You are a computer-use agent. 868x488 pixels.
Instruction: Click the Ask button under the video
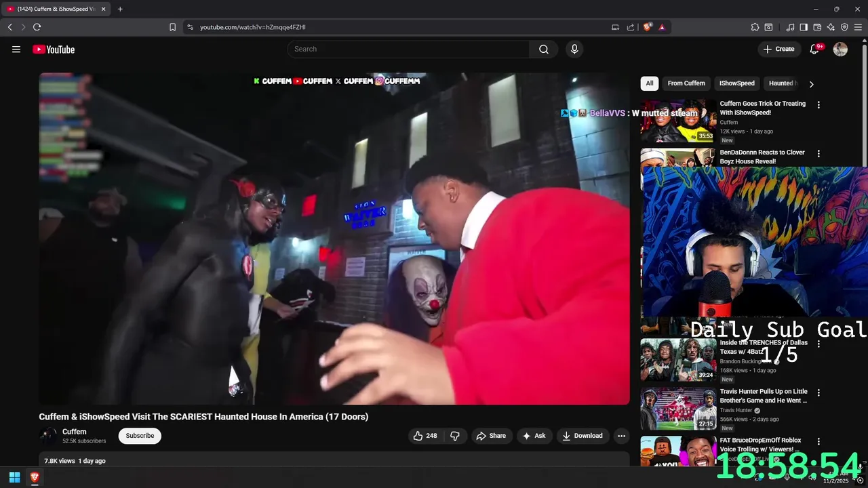click(x=534, y=436)
